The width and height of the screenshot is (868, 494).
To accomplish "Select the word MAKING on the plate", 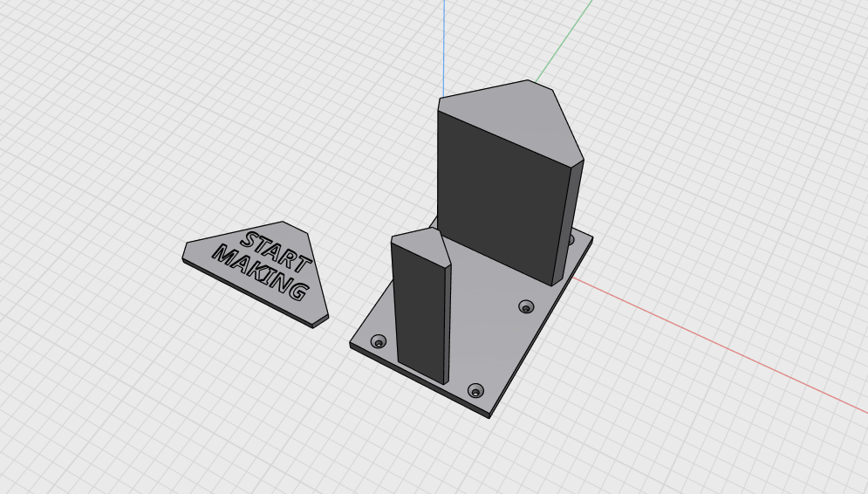I will coord(262,272).
